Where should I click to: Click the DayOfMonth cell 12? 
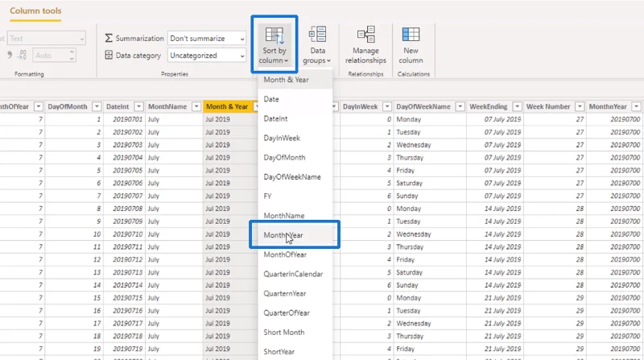[74, 259]
